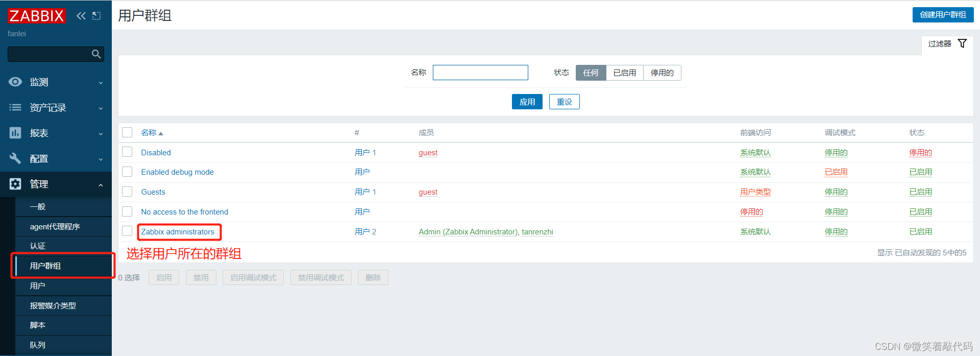Click the gear icon for 管理

[15, 184]
